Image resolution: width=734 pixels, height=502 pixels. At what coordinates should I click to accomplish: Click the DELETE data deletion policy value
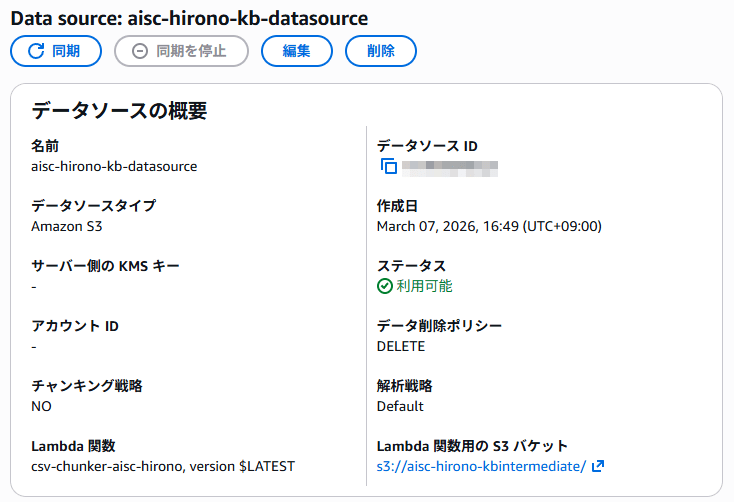[x=400, y=346]
